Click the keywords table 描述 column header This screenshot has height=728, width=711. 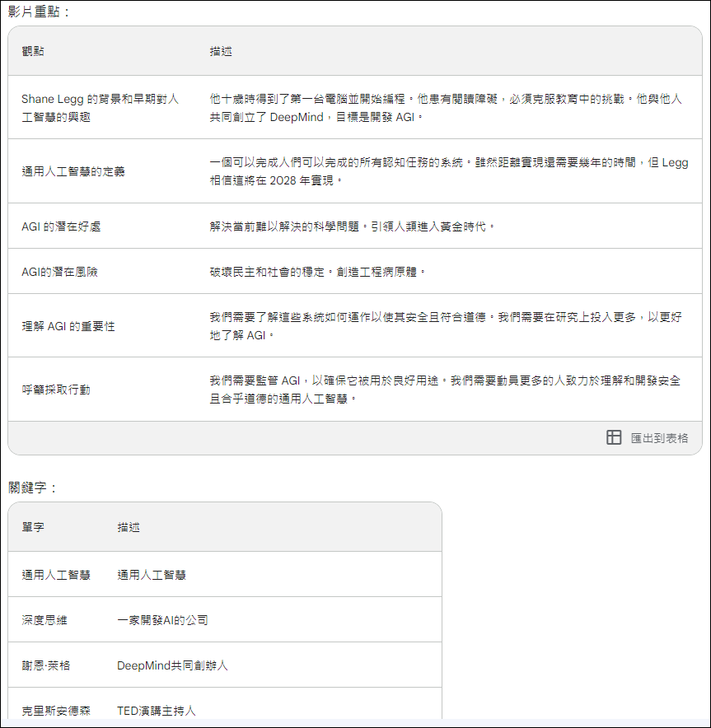pos(129,527)
